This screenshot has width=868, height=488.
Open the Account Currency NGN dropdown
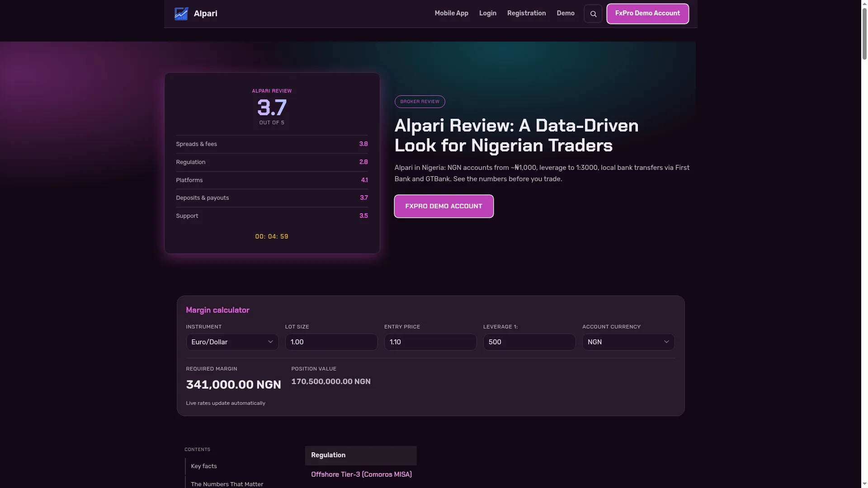pos(628,342)
